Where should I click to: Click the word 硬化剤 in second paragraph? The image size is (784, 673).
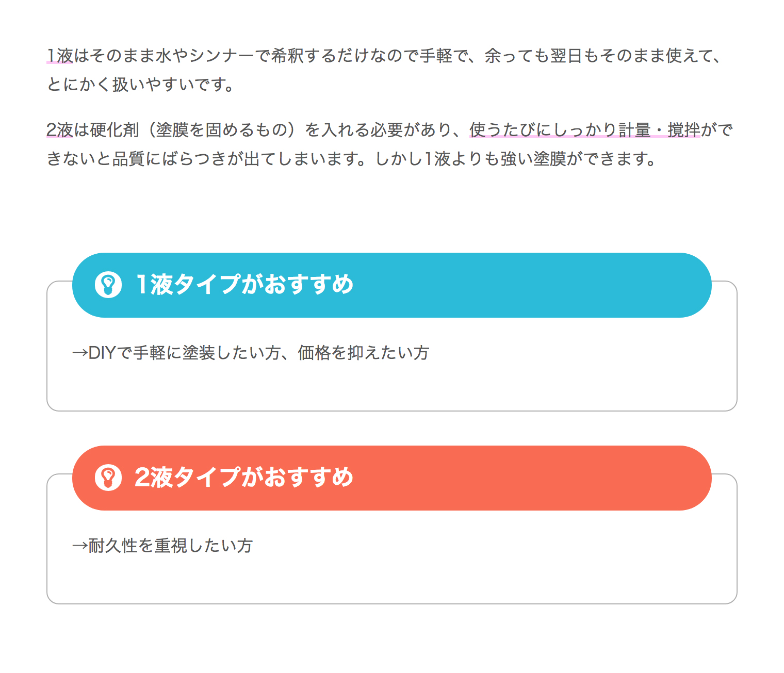[x=115, y=130]
